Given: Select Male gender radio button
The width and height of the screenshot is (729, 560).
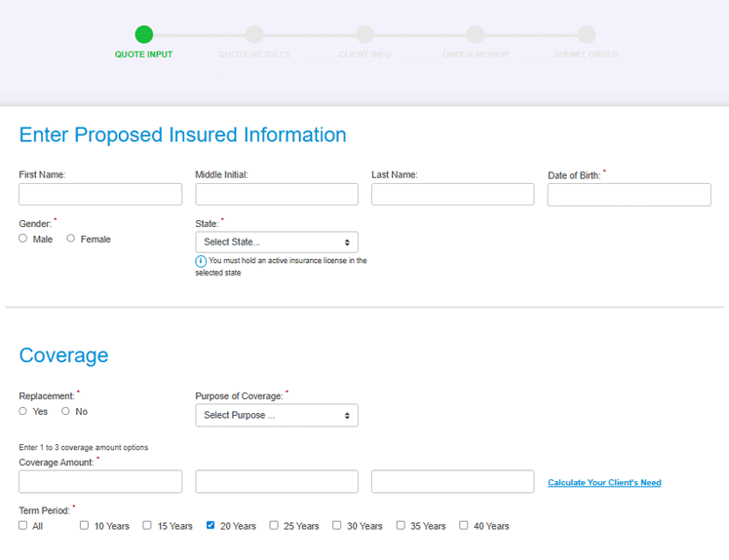Looking at the screenshot, I should pos(23,239).
